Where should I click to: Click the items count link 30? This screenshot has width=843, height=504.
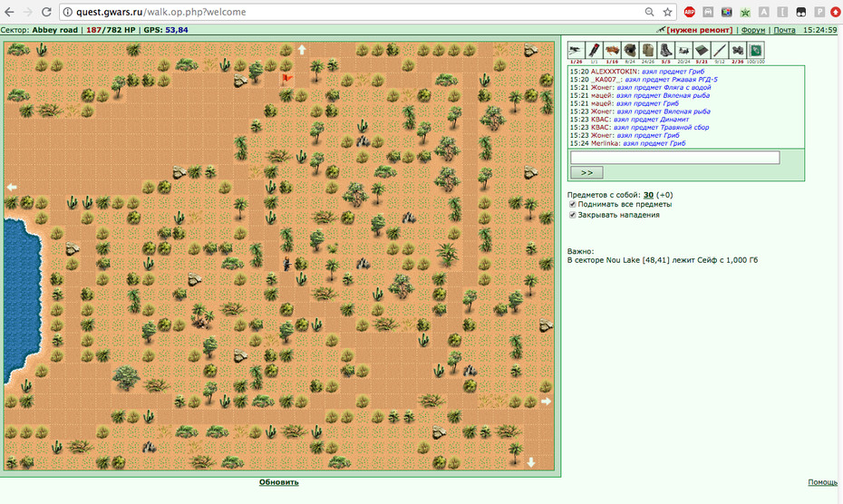pyautogui.click(x=648, y=195)
